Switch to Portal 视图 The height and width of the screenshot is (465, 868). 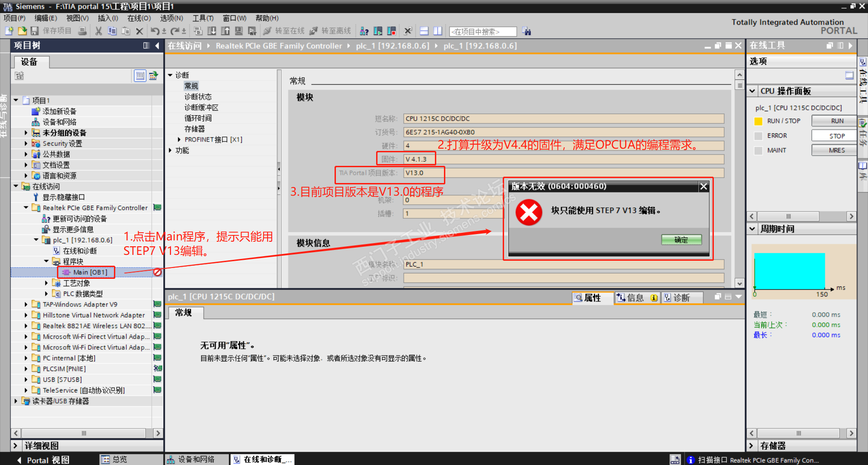click(x=43, y=460)
